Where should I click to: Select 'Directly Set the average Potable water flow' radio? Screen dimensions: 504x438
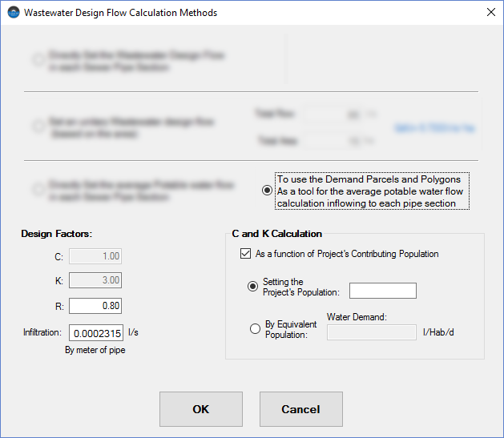pos(38,190)
